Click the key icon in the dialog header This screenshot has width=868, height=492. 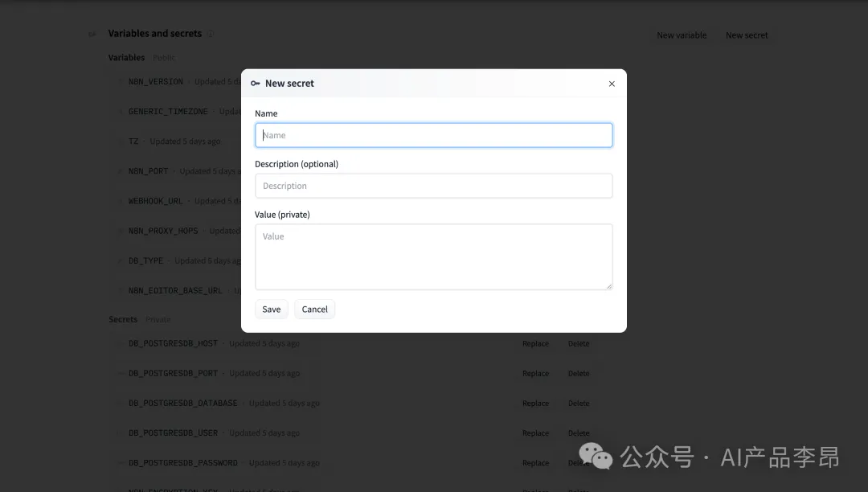[256, 84]
